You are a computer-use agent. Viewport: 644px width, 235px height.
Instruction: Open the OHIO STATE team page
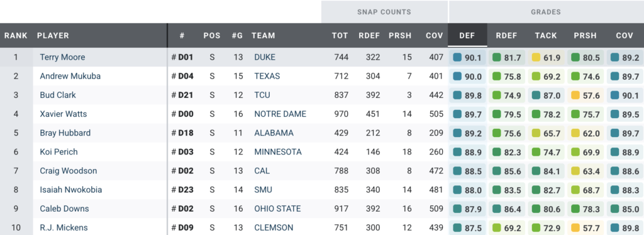tap(277, 209)
